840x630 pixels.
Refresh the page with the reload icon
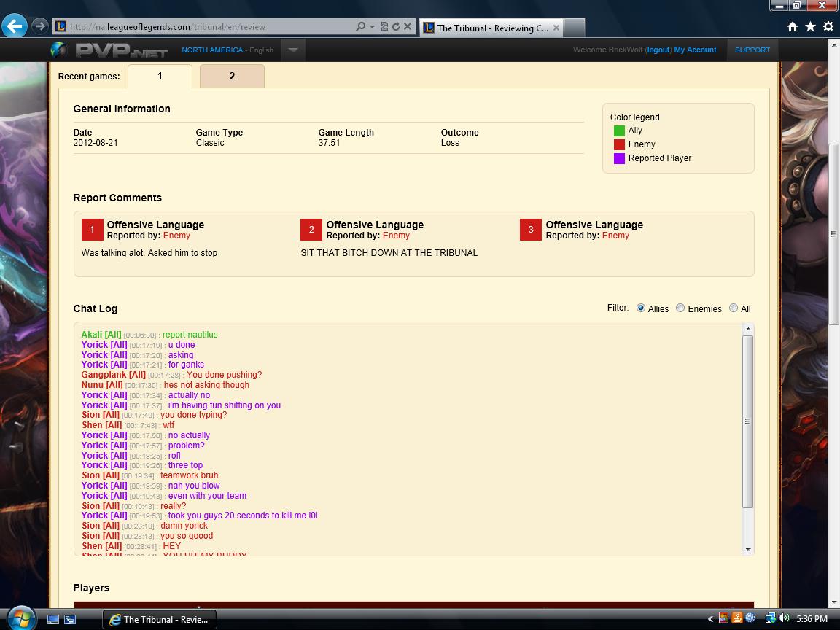point(395,26)
